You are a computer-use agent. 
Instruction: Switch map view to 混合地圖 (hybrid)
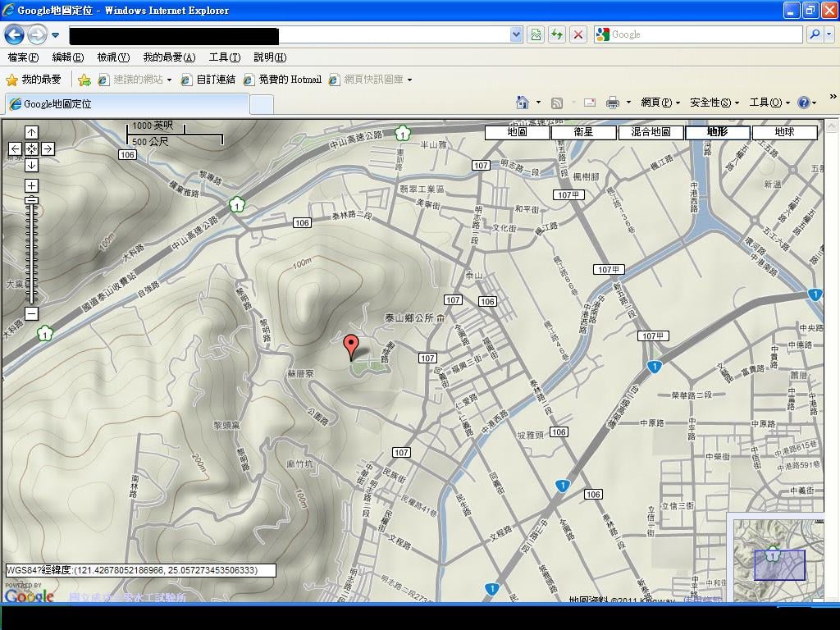coord(651,132)
